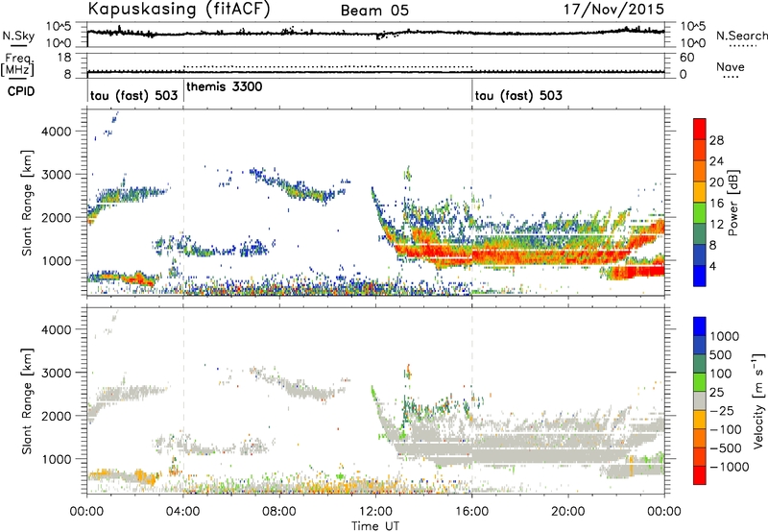Click the strong red power band near 18:00
The height and width of the screenshot is (532, 768).
pyautogui.click(x=520, y=255)
